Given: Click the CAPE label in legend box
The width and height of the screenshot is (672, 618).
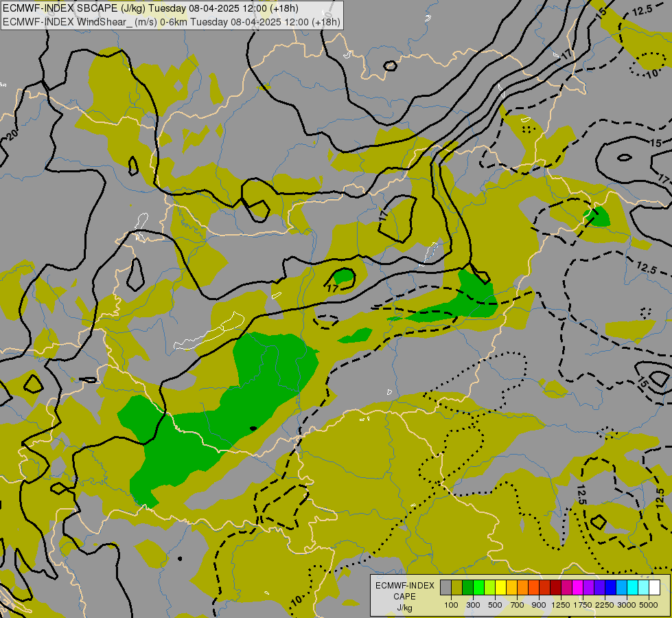Looking at the screenshot, I should tap(404, 597).
